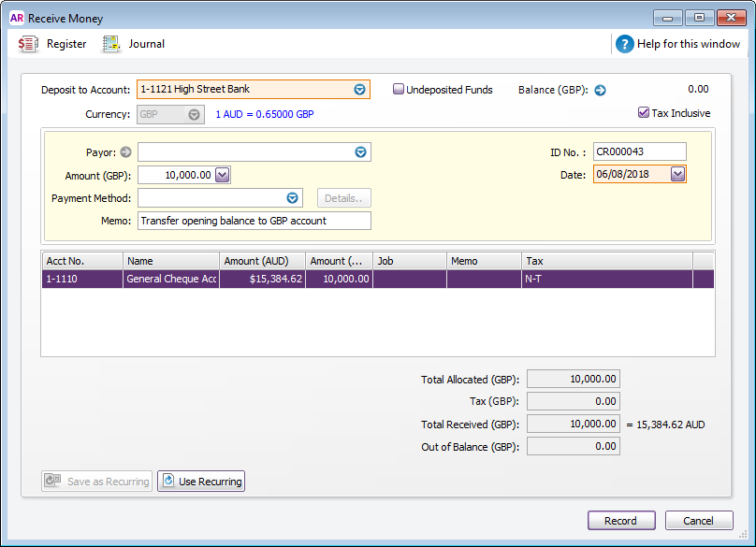Screen dimensions: 756x547
Task: Uncheck the Tax Inclusive checkbox
Action: pos(644,113)
